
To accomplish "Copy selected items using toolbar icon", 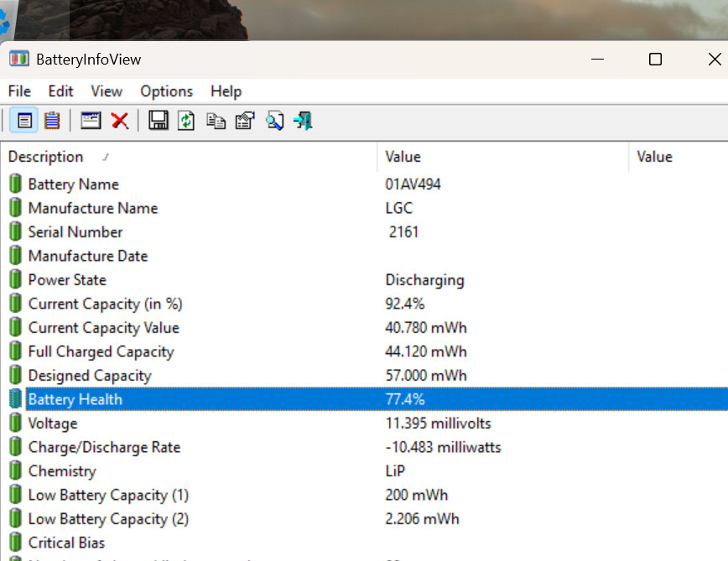I will (x=216, y=121).
